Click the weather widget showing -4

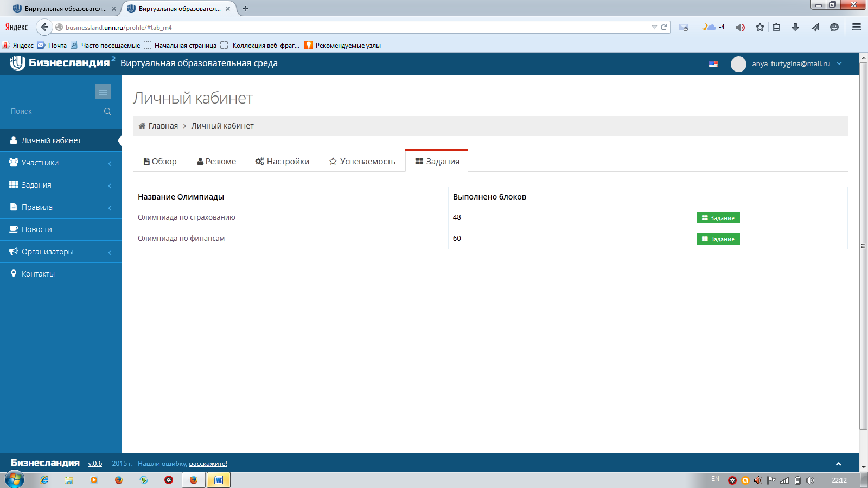click(713, 27)
